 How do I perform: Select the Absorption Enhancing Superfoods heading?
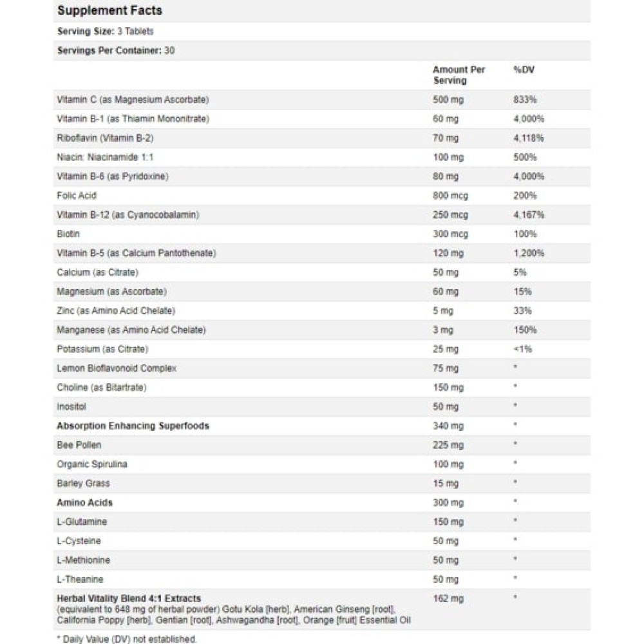(133, 426)
